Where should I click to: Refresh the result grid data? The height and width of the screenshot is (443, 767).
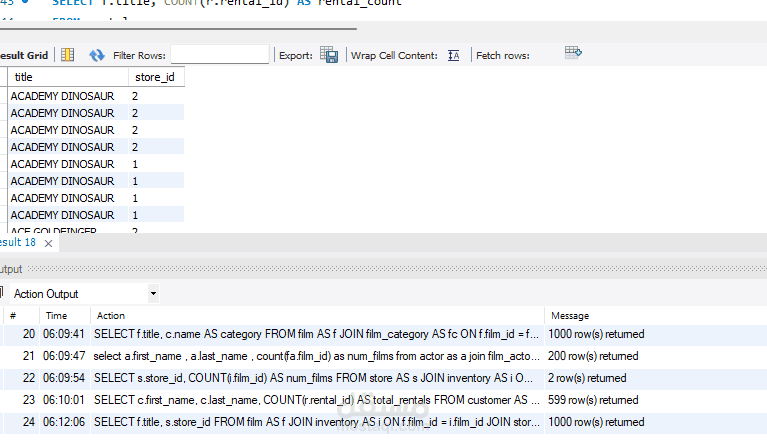tap(97, 55)
